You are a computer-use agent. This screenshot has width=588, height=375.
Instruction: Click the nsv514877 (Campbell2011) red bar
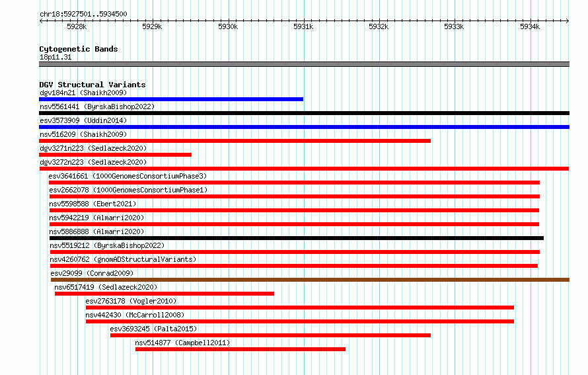tap(240, 349)
